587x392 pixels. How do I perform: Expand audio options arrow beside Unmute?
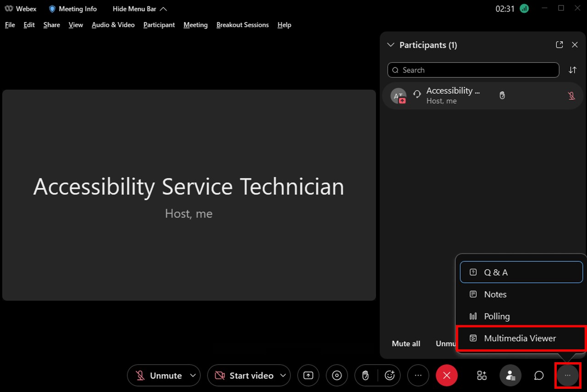point(193,375)
